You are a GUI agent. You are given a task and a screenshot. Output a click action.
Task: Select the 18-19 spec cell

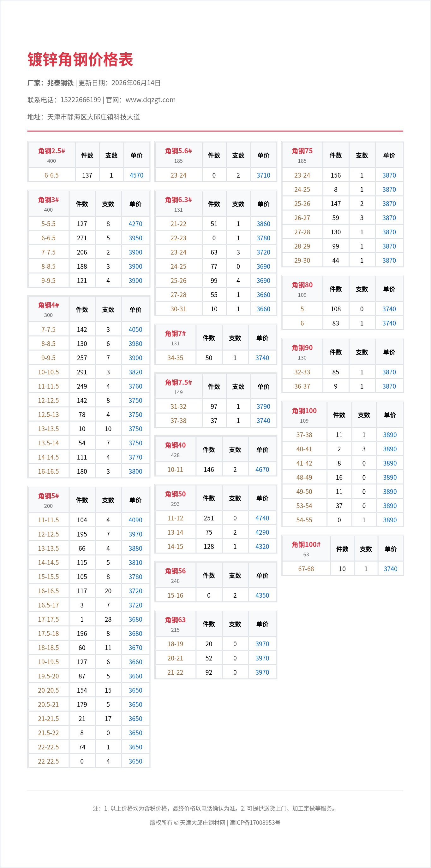175,644
